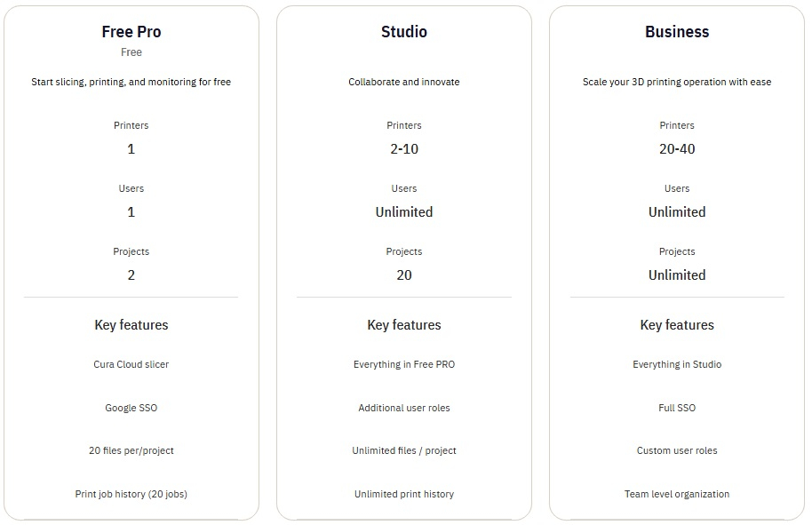812x525 pixels.
Task: Click the 2-10 printers value in Studio
Action: pos(404,149)
